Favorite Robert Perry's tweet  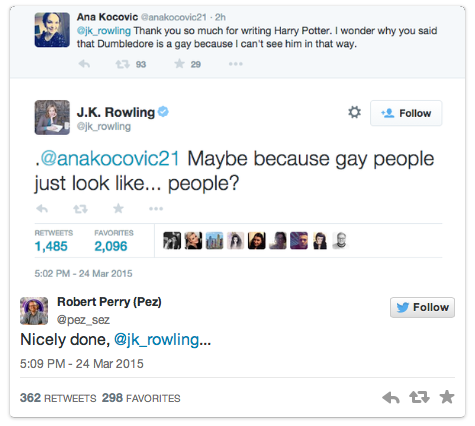[x=447, y=397]
